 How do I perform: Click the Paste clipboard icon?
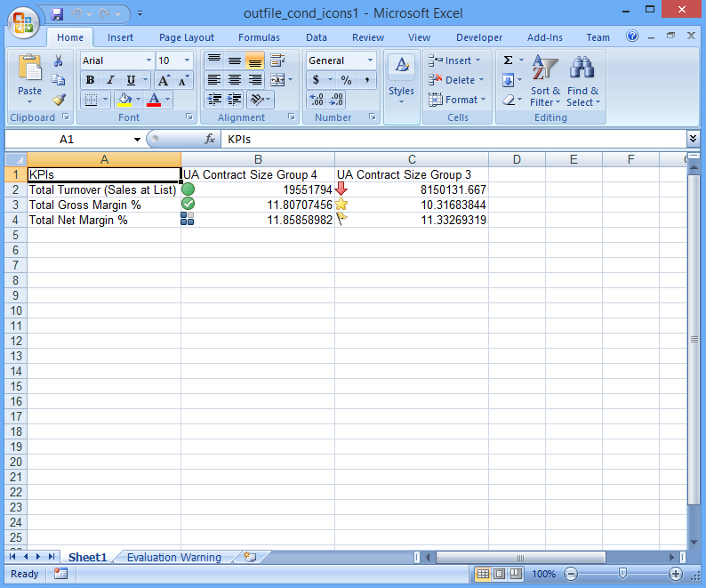29,68
